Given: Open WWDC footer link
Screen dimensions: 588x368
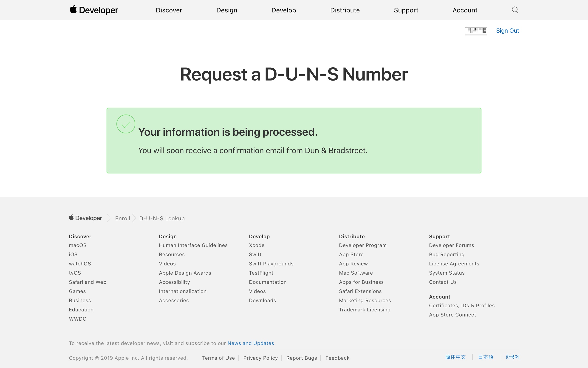Looking at the screenshot, I should point(77,319).
